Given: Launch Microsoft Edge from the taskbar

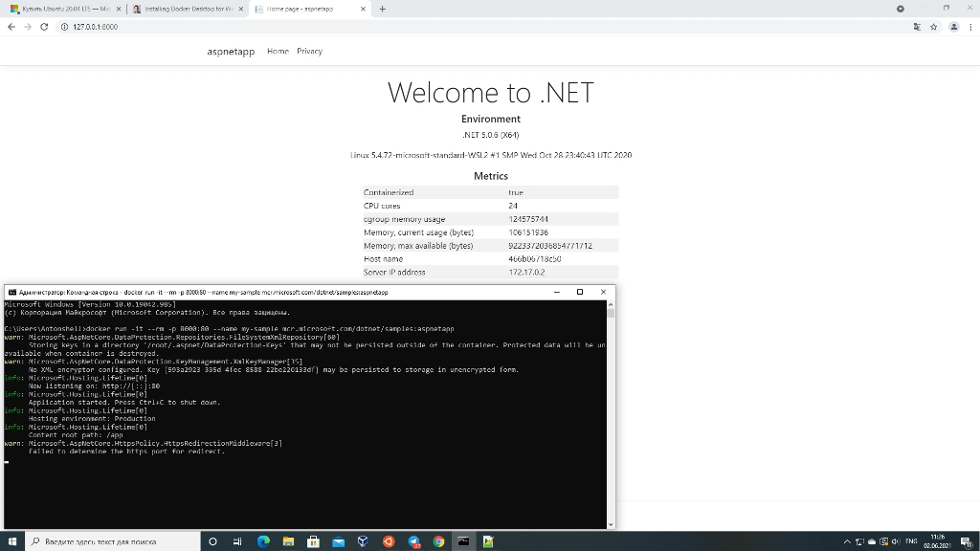Looking at the screenshot, I should 263,541.
